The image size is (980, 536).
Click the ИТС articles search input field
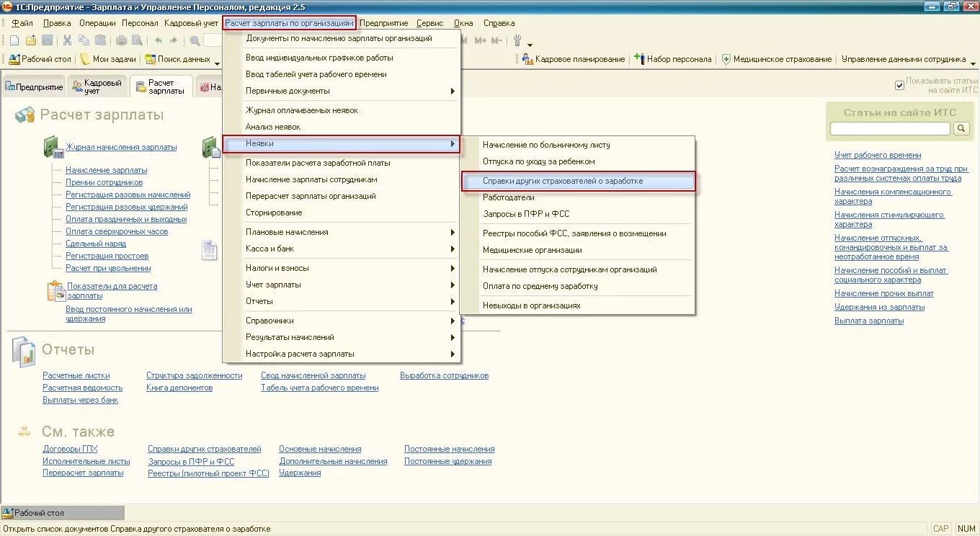[890, 128]
